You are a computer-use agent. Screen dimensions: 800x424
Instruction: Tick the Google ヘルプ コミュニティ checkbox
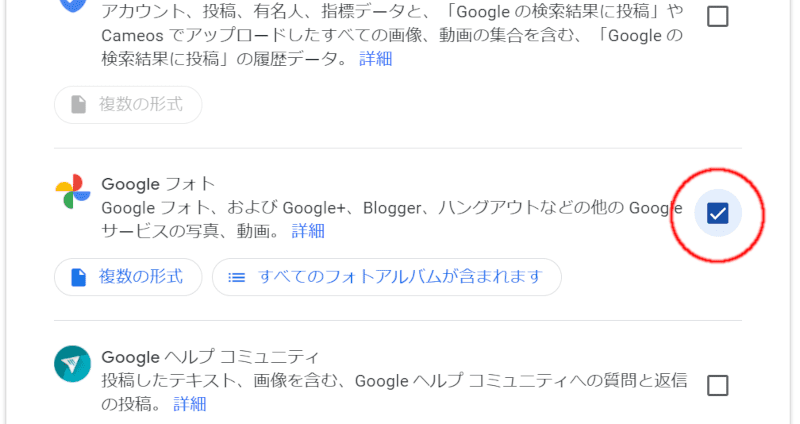(x=717, y=385)
